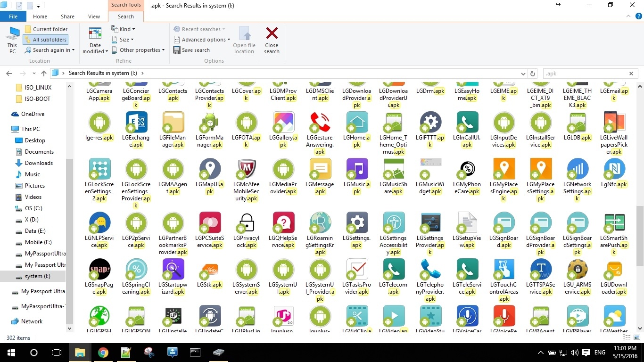
Task: Select the LGIFTTT.apk gear icon
Action: (430, 123)
